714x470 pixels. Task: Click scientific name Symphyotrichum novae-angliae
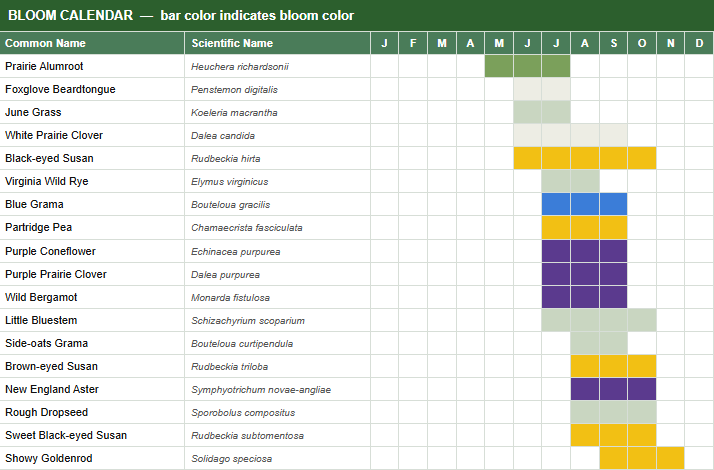click(261, 390)
